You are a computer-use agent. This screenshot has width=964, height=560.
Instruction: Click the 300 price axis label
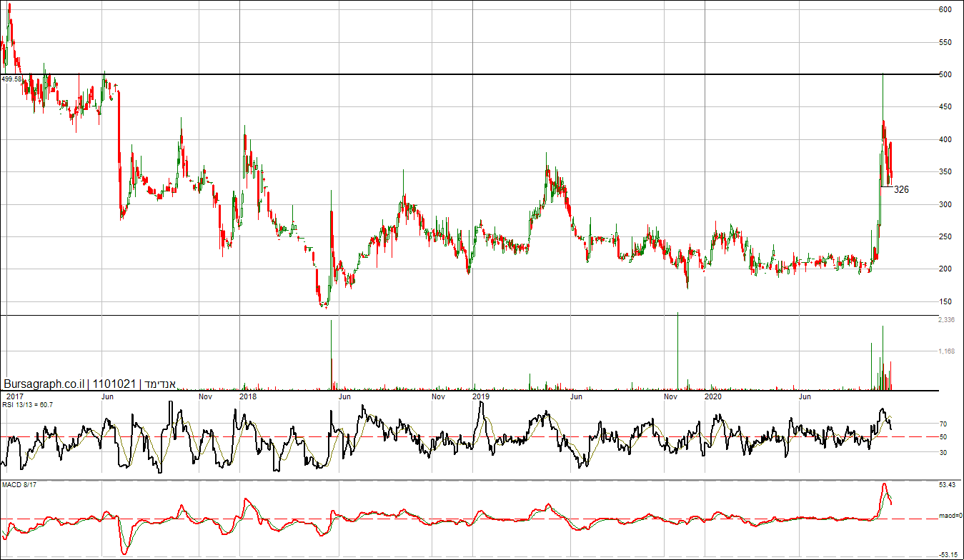coord(945,205)
